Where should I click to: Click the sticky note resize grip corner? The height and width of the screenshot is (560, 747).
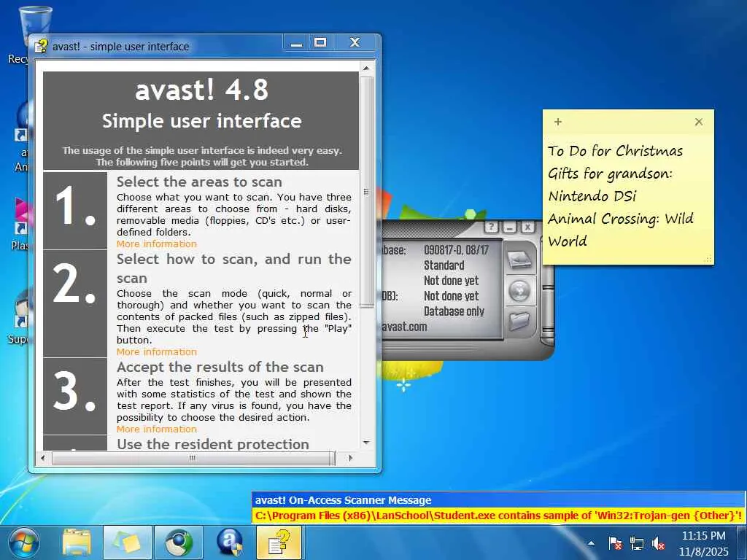tap(708, 260)
